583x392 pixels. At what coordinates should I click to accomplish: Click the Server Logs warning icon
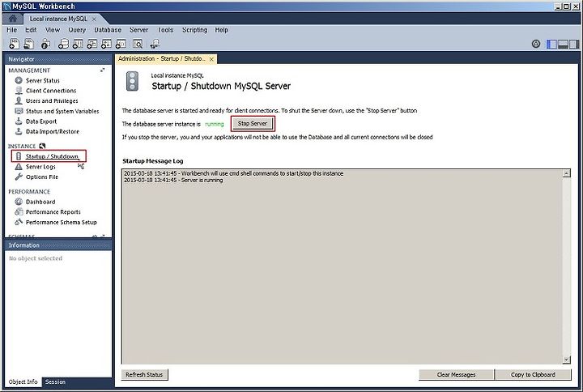pos(19,167)
